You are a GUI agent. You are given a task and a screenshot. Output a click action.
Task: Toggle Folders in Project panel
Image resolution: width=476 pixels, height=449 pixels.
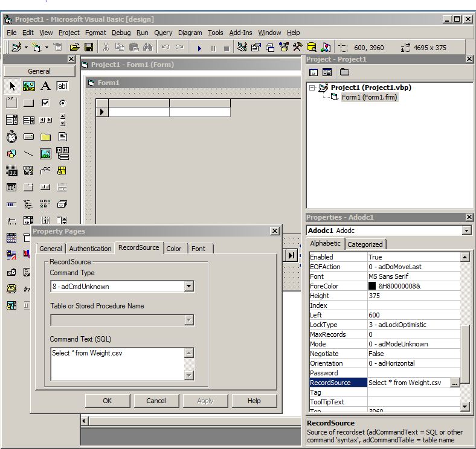pyautogui.click(x=344, y=72)
